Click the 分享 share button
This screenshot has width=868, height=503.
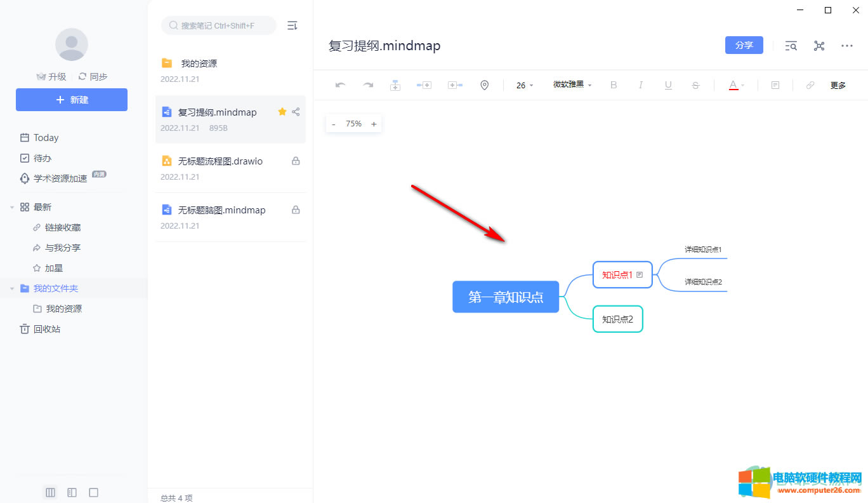point(744,45)
